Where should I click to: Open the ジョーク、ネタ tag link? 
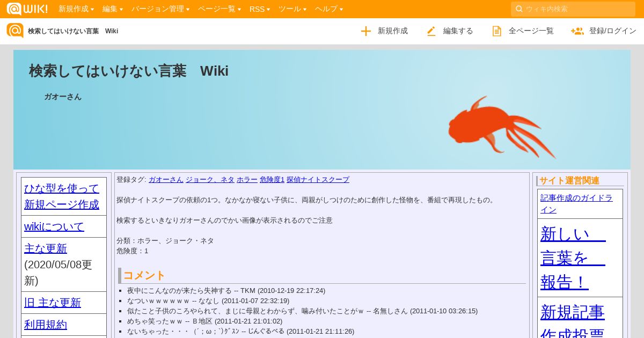point(210,180)
